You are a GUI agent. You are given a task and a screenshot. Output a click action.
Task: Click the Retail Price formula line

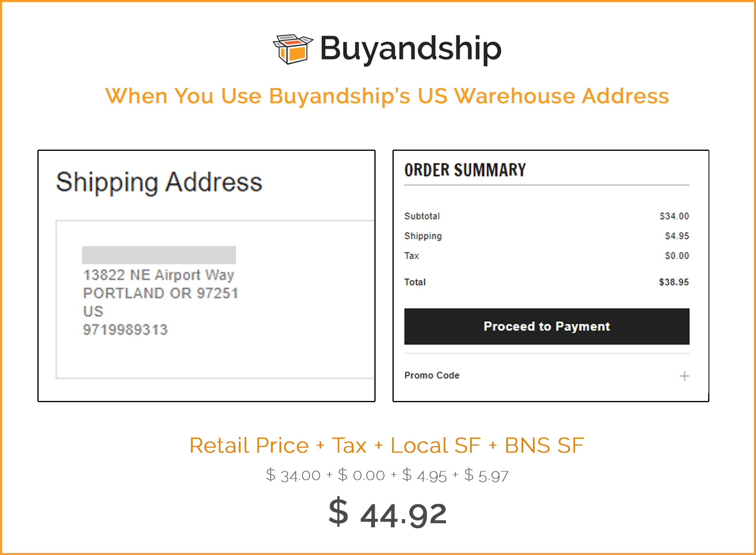[386, 445]
